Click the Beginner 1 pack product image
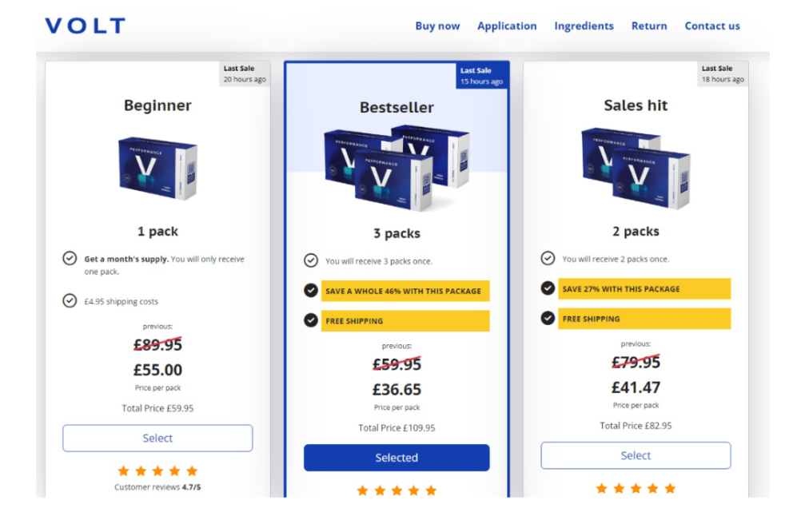The width and height of the screenshot is (793, 532). (x=157, y=167)
